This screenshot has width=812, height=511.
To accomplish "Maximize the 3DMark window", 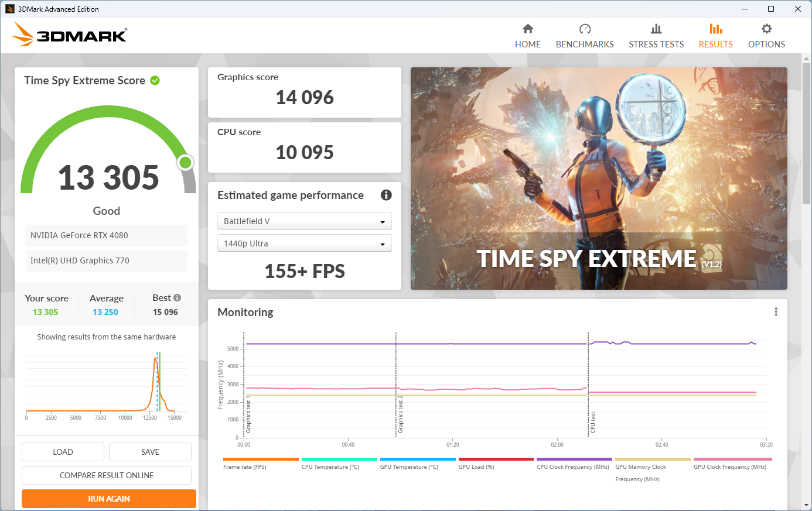I will (x=771, y=9).
